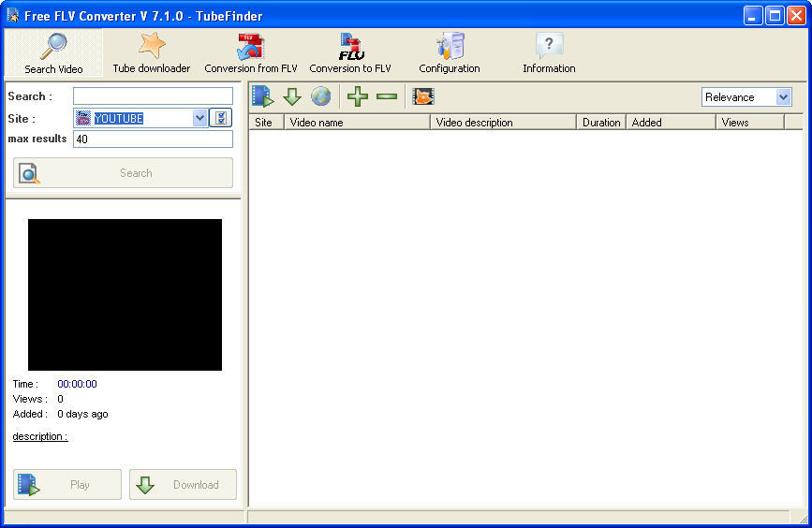
Task: Switch to Tube downloader tab
Action: point(152,53)
